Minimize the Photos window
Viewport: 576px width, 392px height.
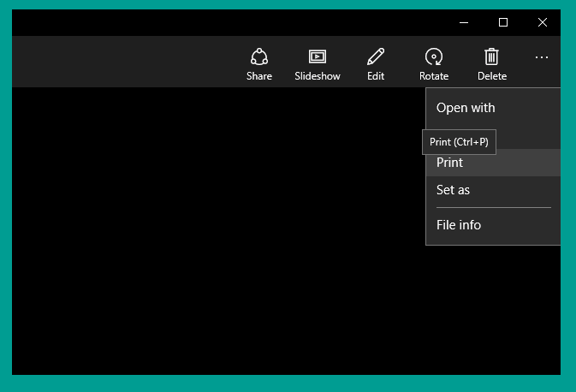click(x=464, y=23)
